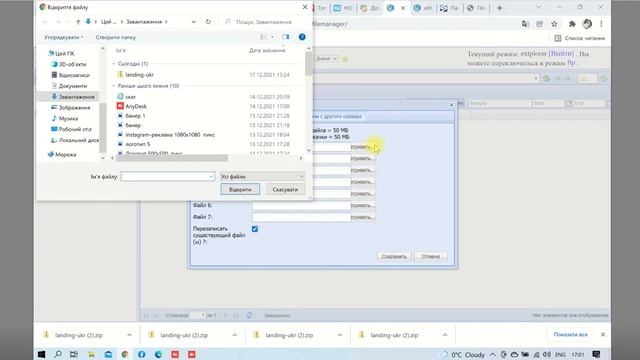640x360 pixels.
Task: Collapse the Сьогодні (1) group
Action: coord(114,64)
